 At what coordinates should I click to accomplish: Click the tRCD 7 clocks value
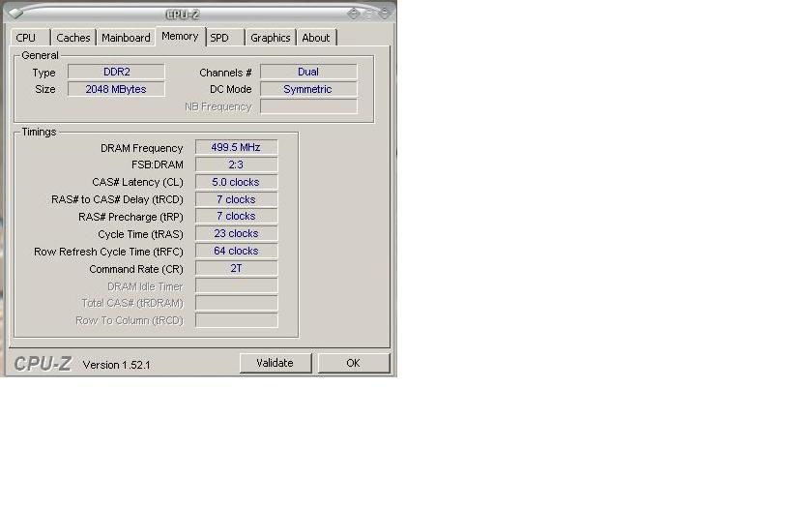[x=236, y=199]
